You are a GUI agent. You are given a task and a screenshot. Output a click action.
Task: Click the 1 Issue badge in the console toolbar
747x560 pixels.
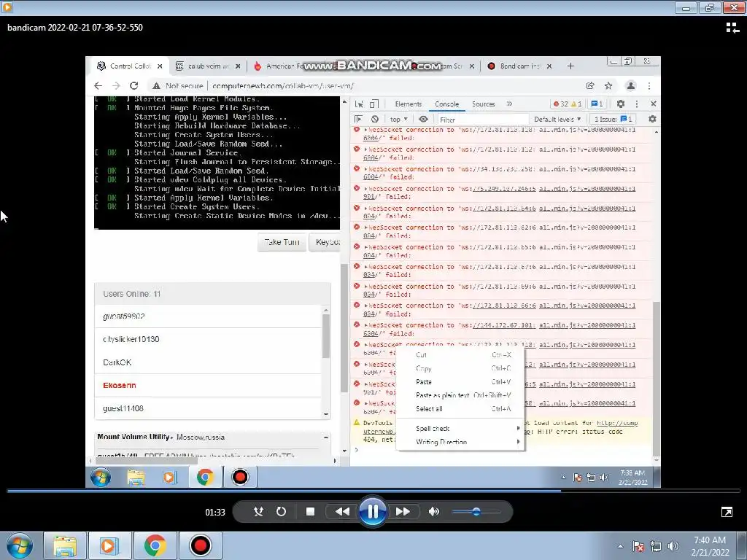point(613,119)
